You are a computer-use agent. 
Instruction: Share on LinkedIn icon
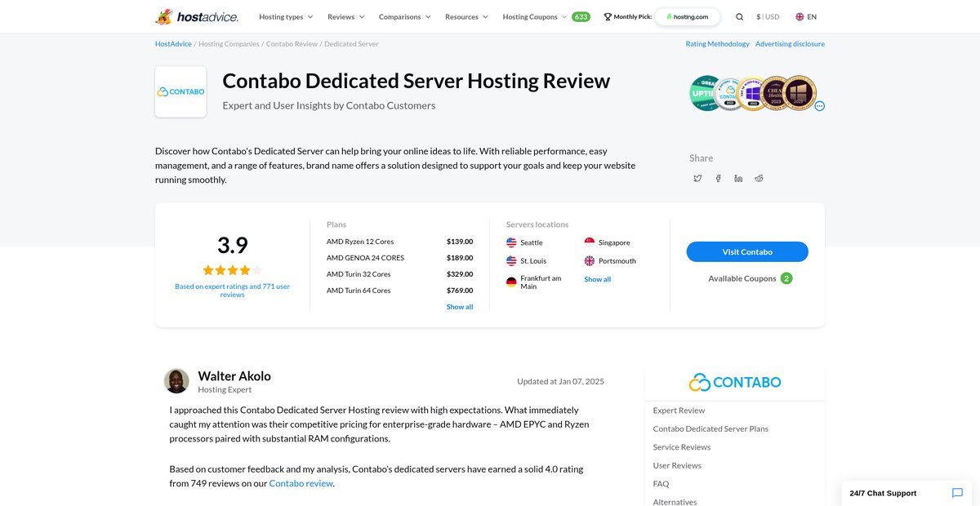tap(738, 178)
